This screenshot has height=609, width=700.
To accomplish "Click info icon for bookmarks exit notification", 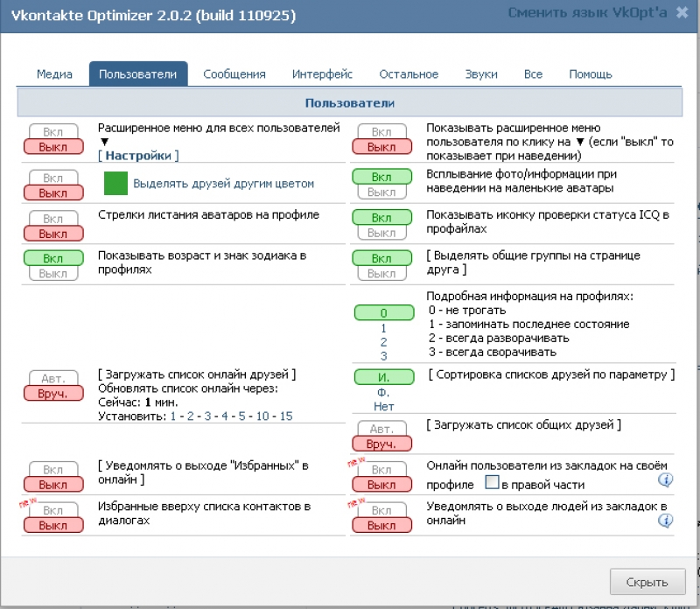I will pos(665,521).
